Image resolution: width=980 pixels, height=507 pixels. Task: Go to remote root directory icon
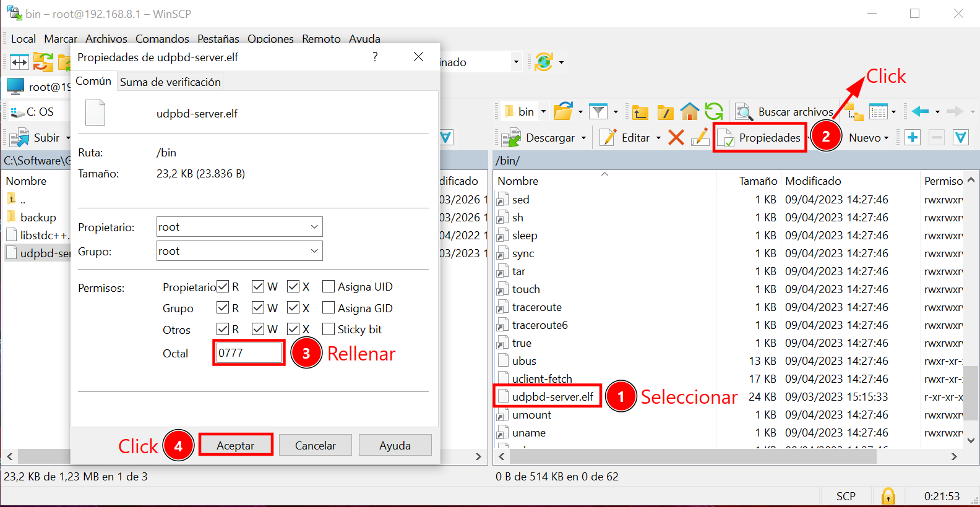[x=665, y=112]
